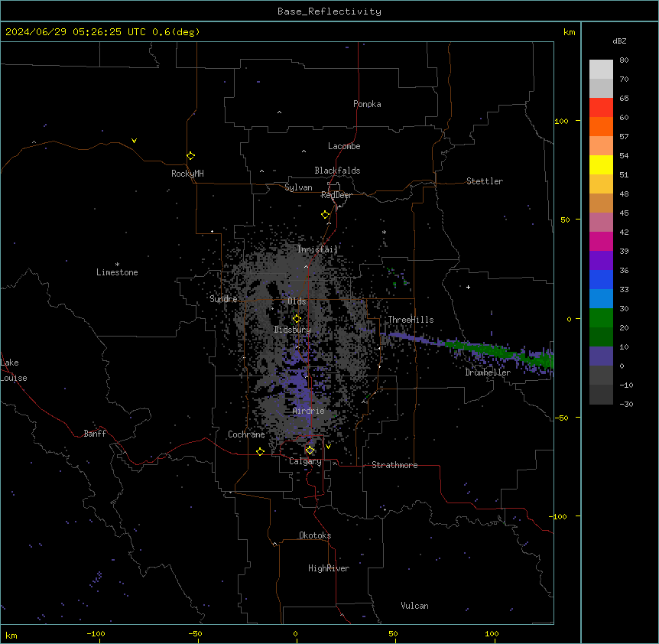Click the Strathmore city label
The height and width of the screenshot is (644, 659).
point(394,465)
